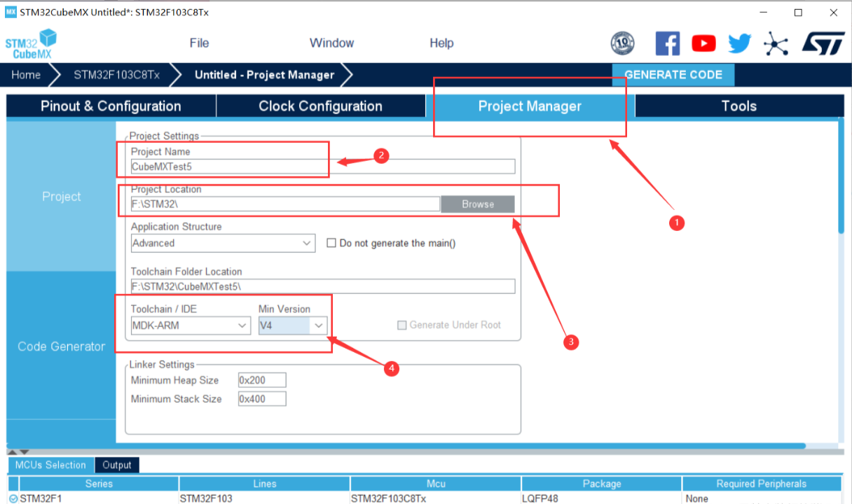
Task: Toggle Generate Under Root checkbox
Action: (401, 325)
